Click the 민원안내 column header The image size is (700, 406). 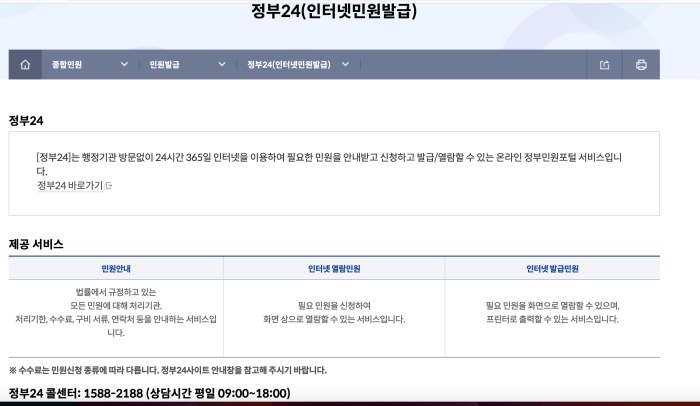(116, 269)
